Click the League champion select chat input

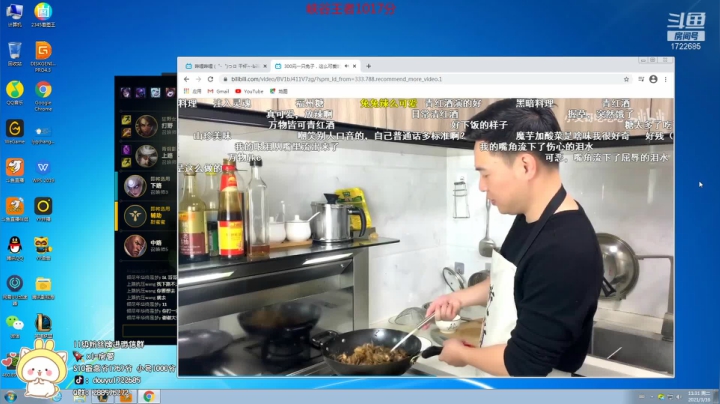150,331
